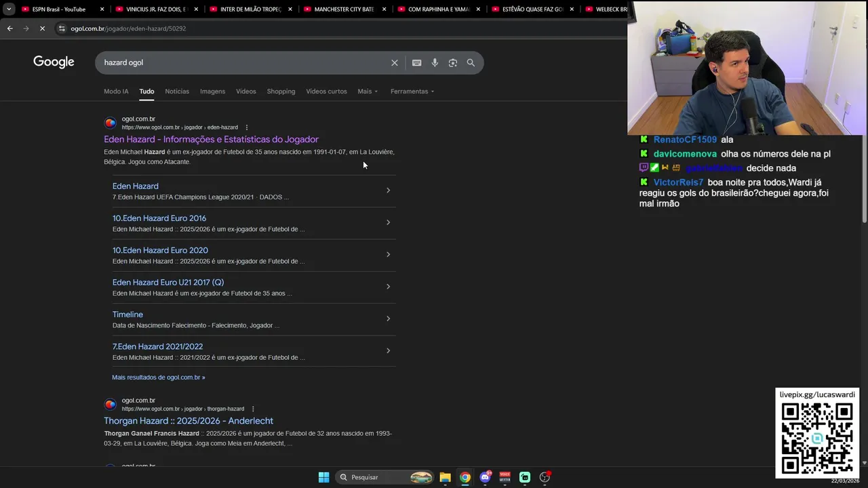Click chat username RenatoCF1509
Viewport: 868px width, 488px height.
pyautogui.click(x=685, y=140)
